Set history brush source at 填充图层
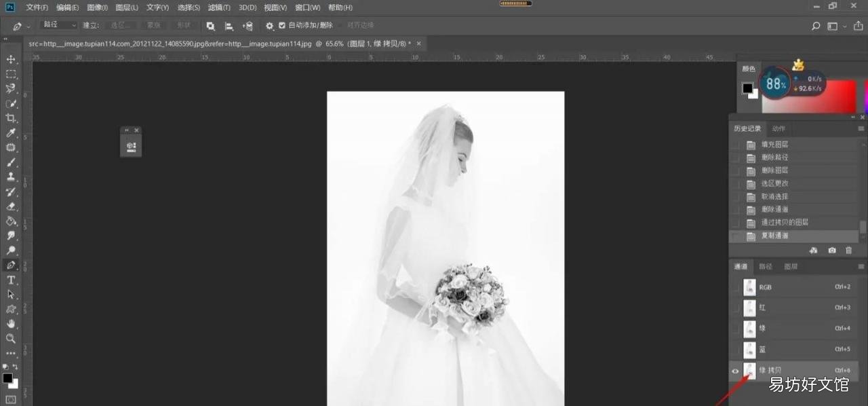 [x=735, y=145]
